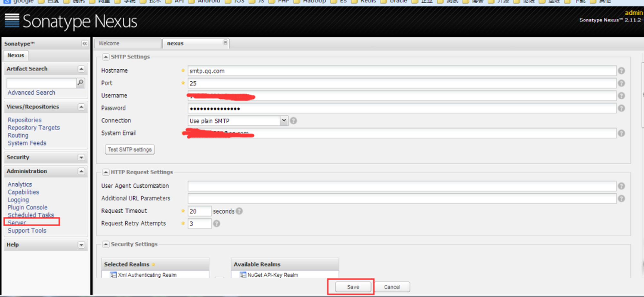This screenshot has height=297, width=644.
Task: Open help for Username field
Action: (621, 96)
